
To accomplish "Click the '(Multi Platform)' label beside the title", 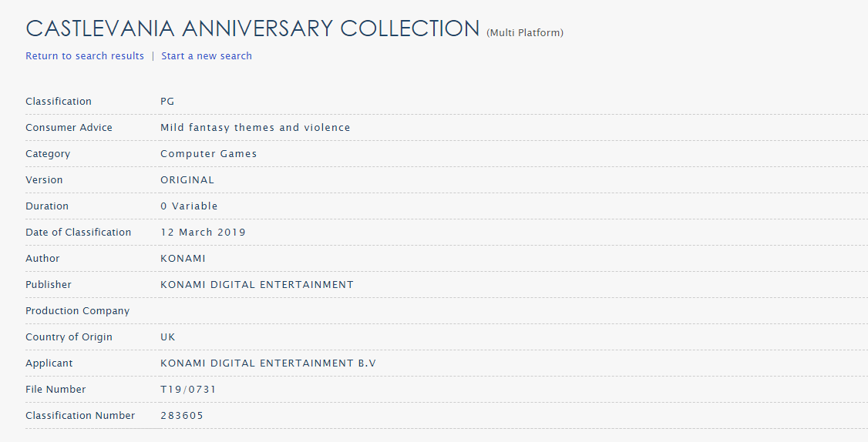I will point(525,33).
